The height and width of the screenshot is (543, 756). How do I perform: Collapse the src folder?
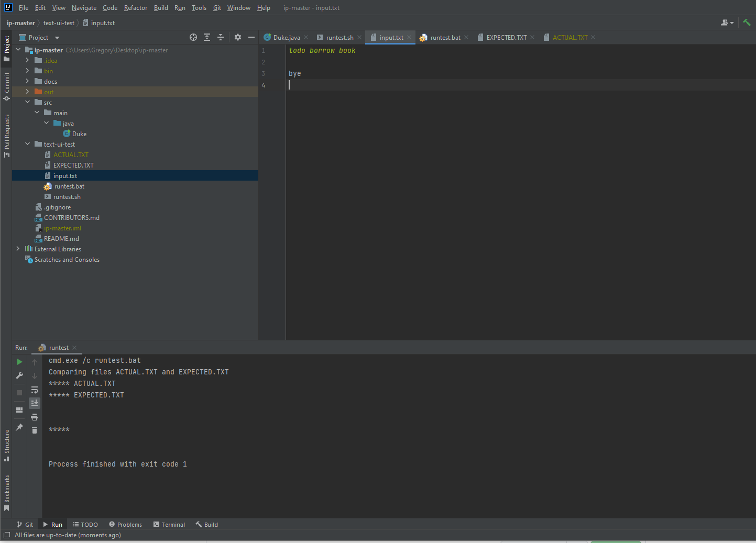tap(27, 102)
